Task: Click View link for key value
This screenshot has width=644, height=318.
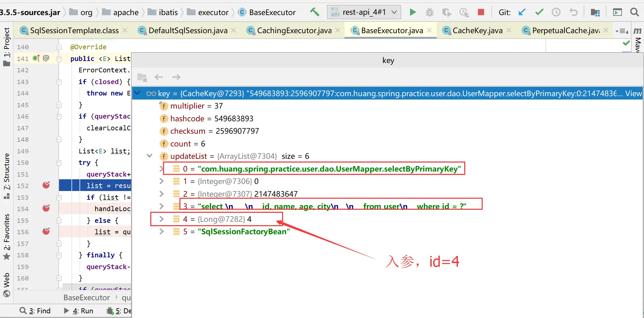Action: point(633,93)
